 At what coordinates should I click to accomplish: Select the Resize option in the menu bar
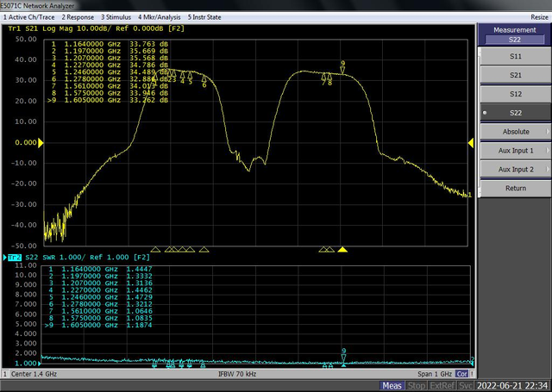[539, 17]
